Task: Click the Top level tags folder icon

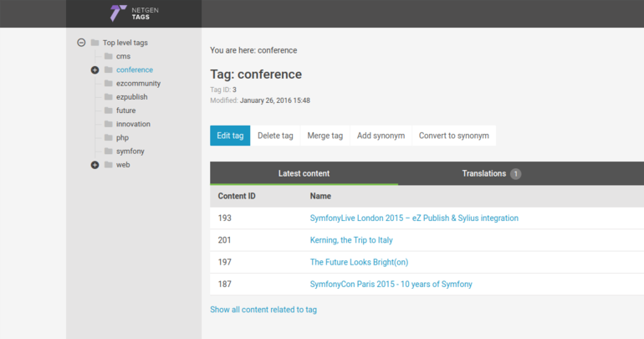Action: click(x=95, y=43)
